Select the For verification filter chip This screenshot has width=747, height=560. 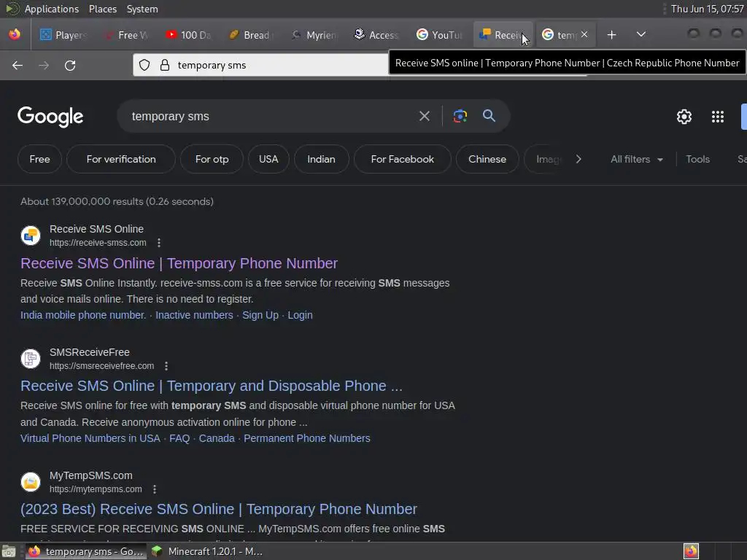(121, 159)
